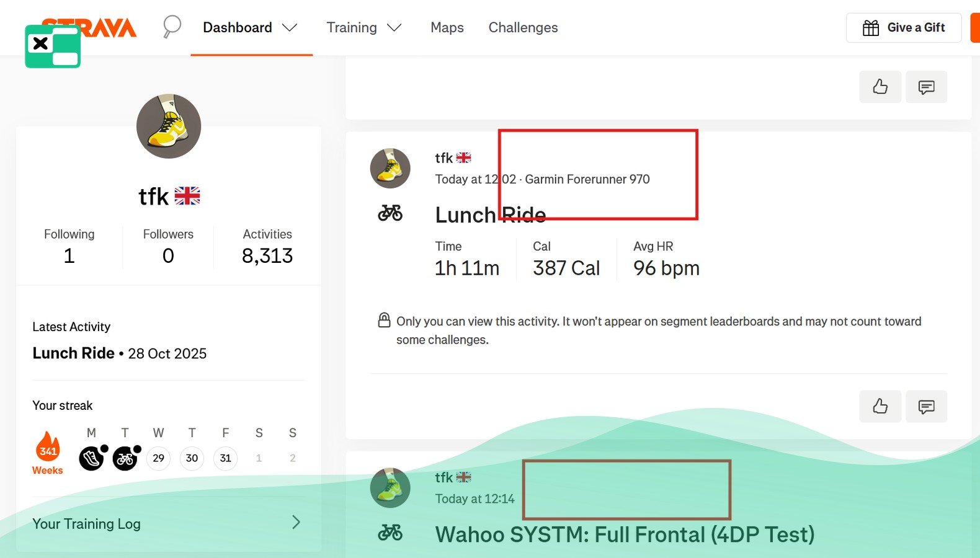
Task: Open the Maps tab
Action: pos(447,27)
